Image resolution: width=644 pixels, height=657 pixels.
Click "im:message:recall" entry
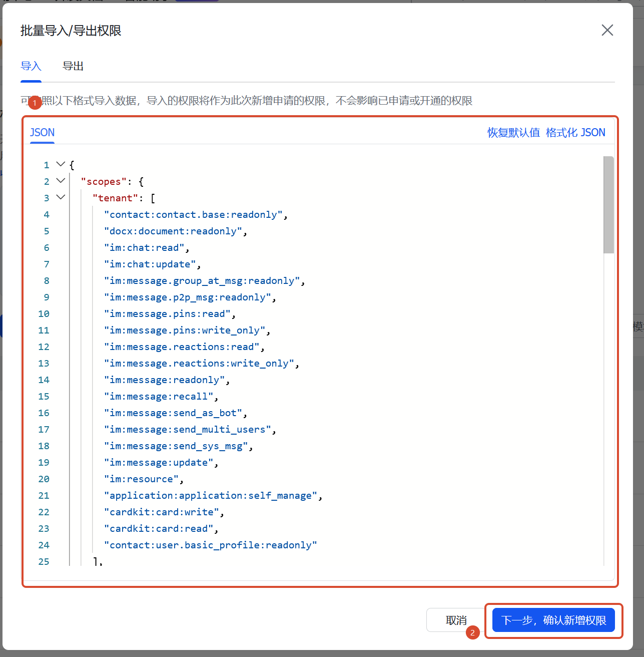click(x=159, y=397)
